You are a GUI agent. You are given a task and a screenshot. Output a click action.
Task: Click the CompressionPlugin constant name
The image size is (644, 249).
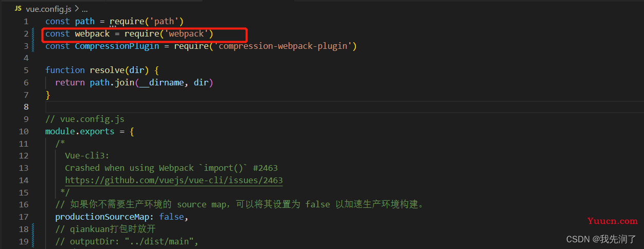point(117,46)
